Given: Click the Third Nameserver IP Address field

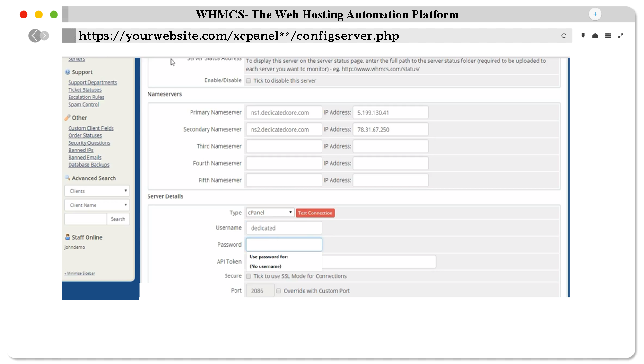Looking at the screenshot, I should pos(391,146).
